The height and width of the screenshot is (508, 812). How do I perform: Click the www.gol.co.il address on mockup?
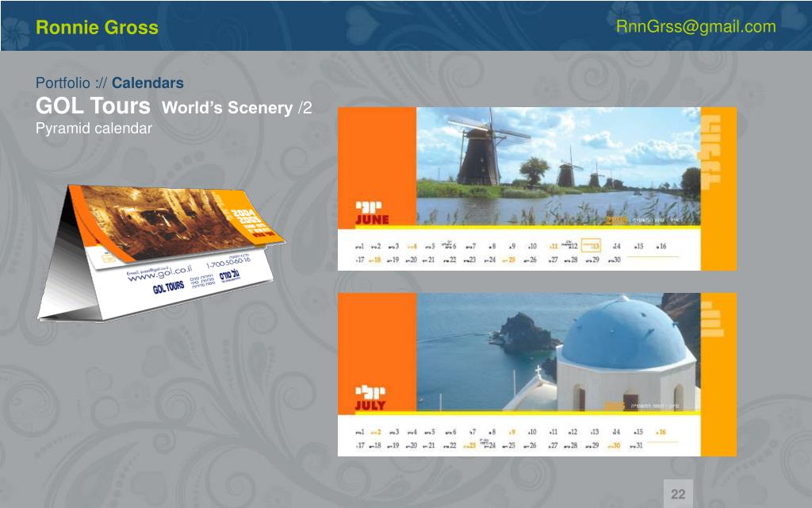point(159,273)
